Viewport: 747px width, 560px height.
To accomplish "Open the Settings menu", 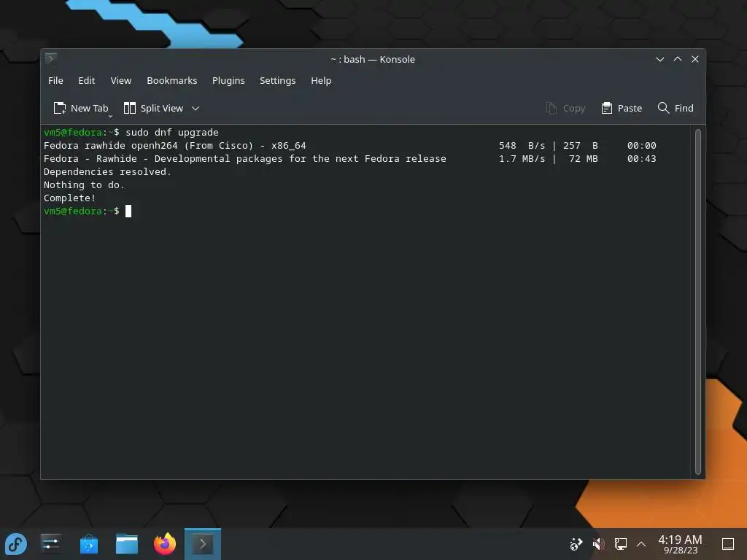I will click(x=277, y=80).
